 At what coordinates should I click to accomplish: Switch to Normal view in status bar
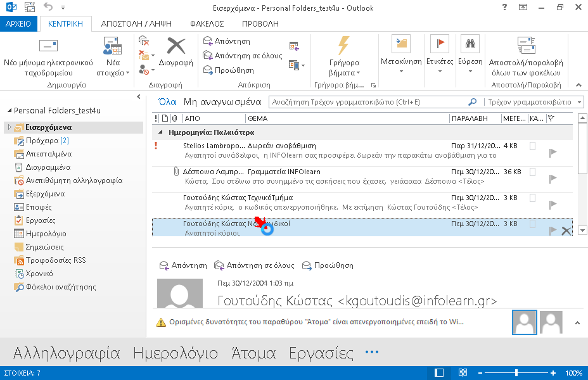click(x=438, y=372)
